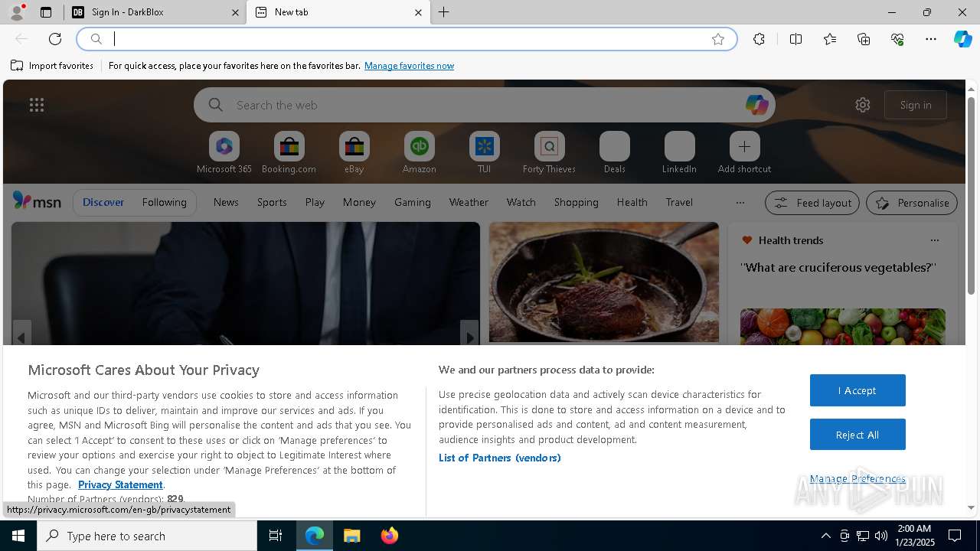
Task: Open the Sports category
Action: coord(272,202)
